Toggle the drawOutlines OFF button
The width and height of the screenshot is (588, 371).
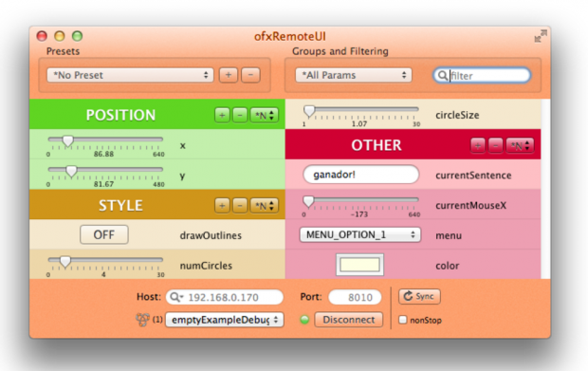(104, 234)
